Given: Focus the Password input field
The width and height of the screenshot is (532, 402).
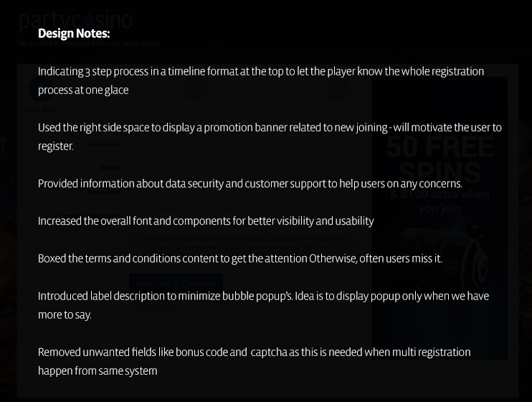Looking at the screenshot, I should pos(184,192).
